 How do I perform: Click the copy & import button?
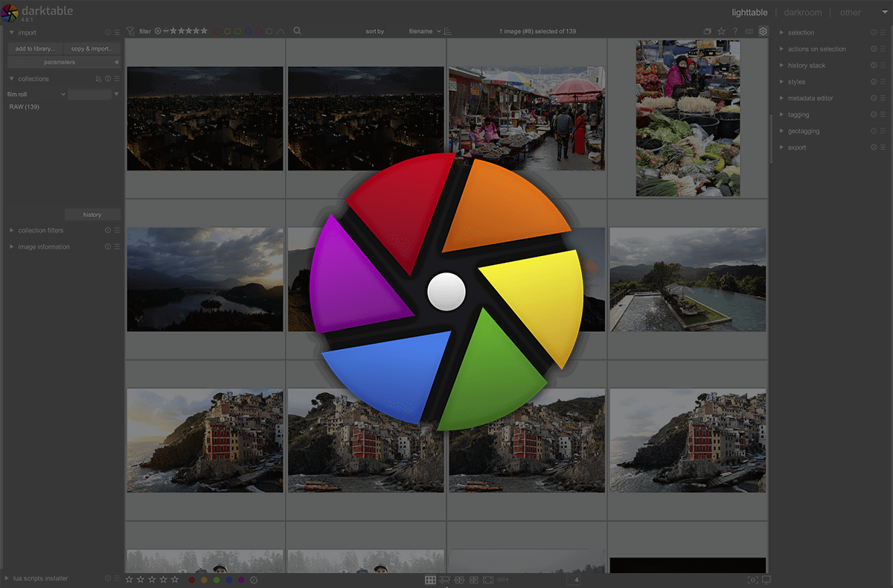click(x=92, y=48)
